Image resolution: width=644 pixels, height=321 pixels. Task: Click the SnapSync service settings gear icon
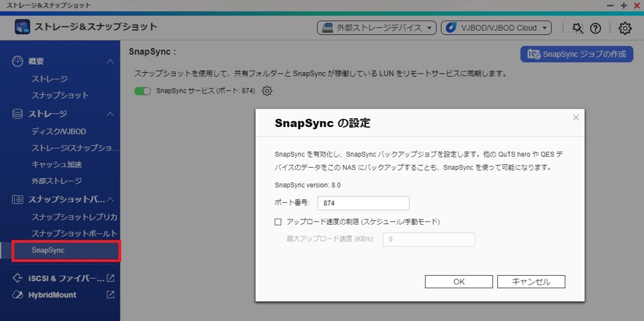pos(267,91)
